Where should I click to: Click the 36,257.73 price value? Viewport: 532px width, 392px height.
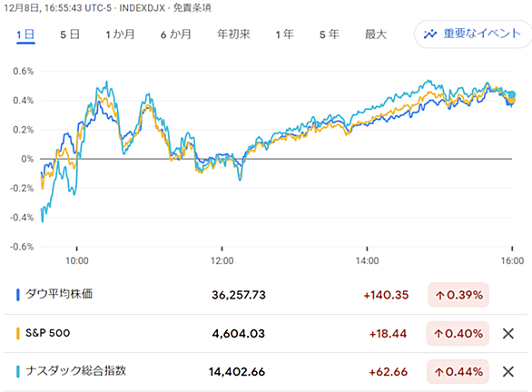pyautogui.click(x=239, y=295)
